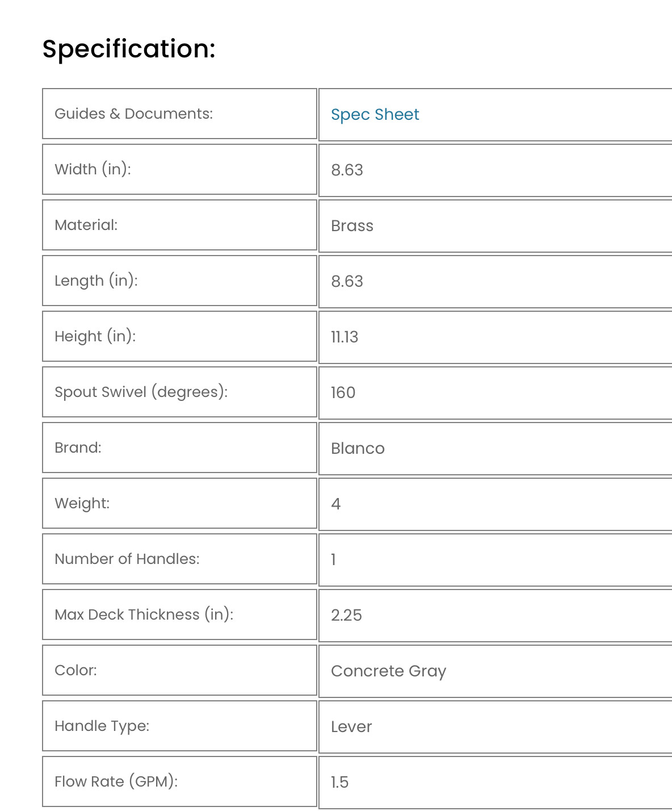This screenshot has width=672, height=811.
Task: Click the Weight label cell
Action: pyautogui.click(x=179, y=503)
